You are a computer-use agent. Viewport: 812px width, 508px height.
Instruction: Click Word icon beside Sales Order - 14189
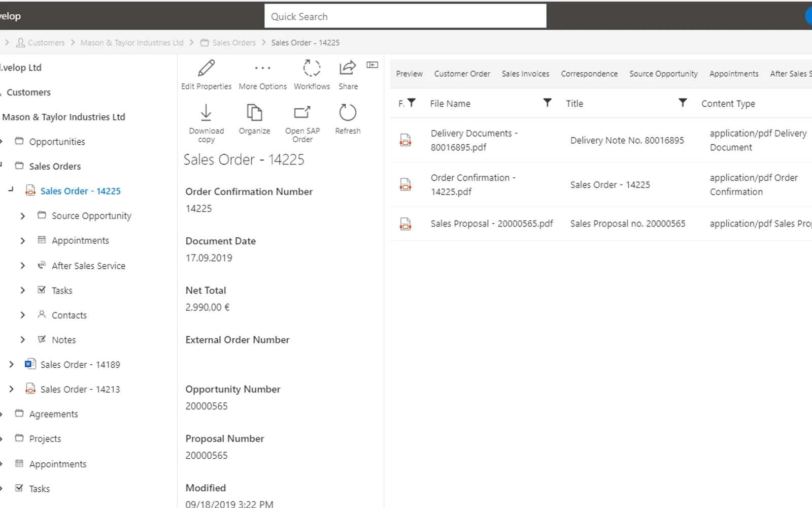30,364
